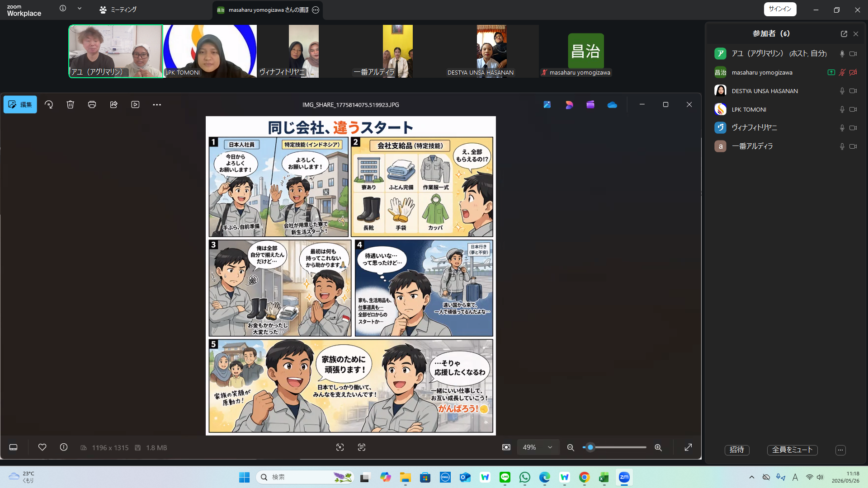
Task: Toggle camera for アユ（アグリマリン）in list
Action: click(853, 54)
